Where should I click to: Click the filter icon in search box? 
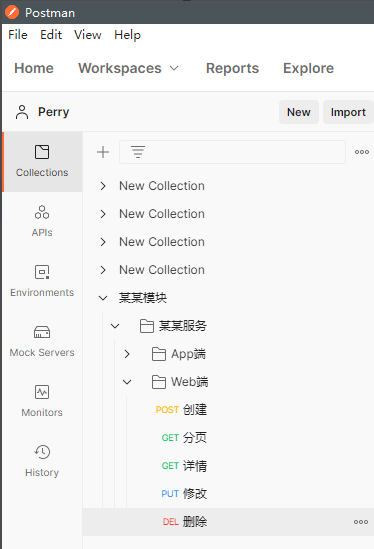(138, 152)
